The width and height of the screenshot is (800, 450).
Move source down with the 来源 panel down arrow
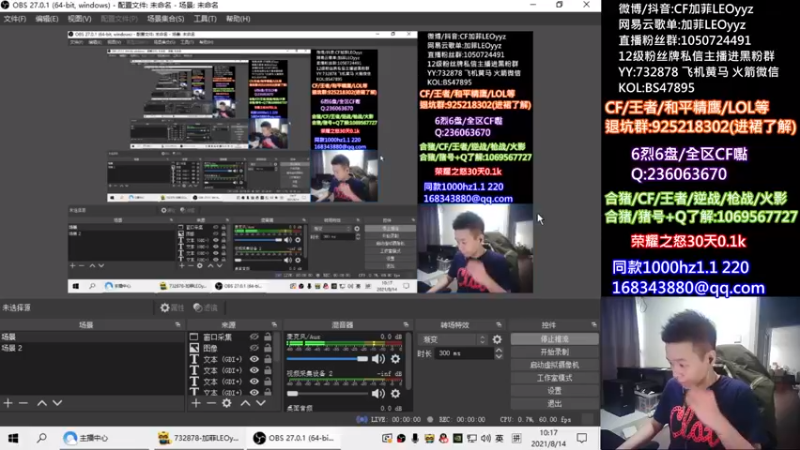[x=261, y=403]
